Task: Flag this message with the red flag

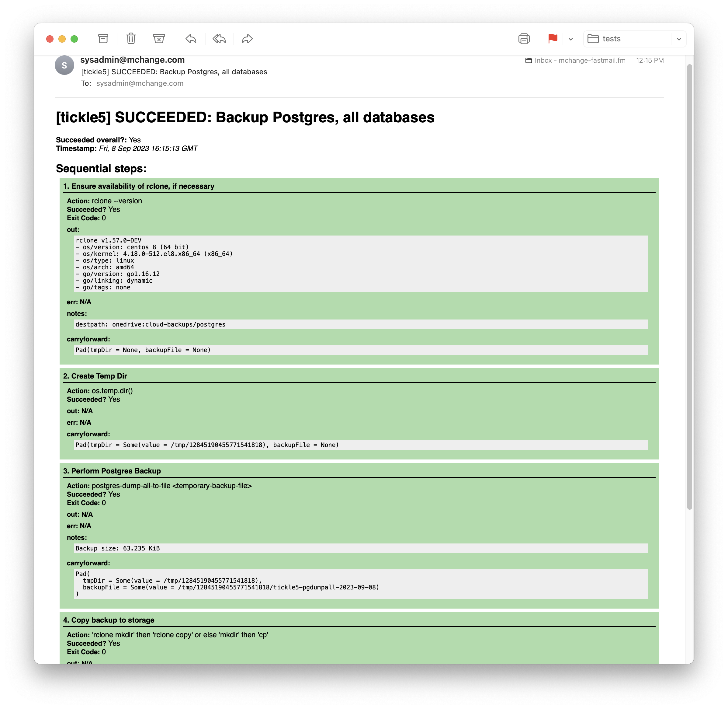Action: [553, 39]
